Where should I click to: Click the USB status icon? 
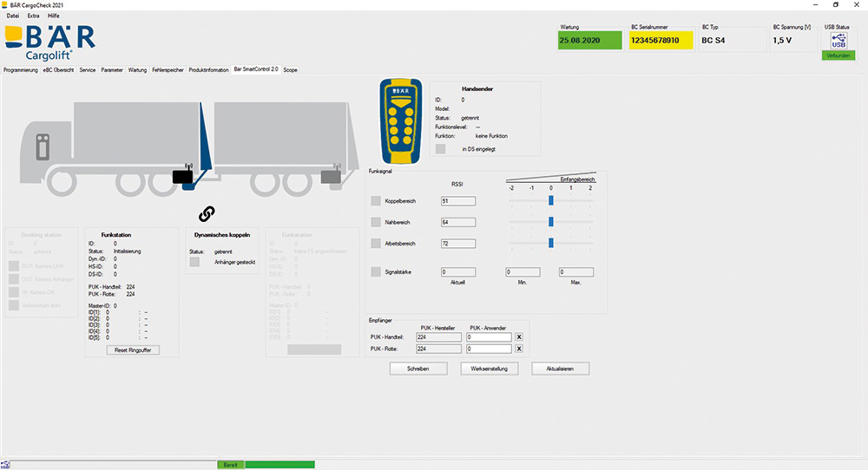tap(838, 42)
